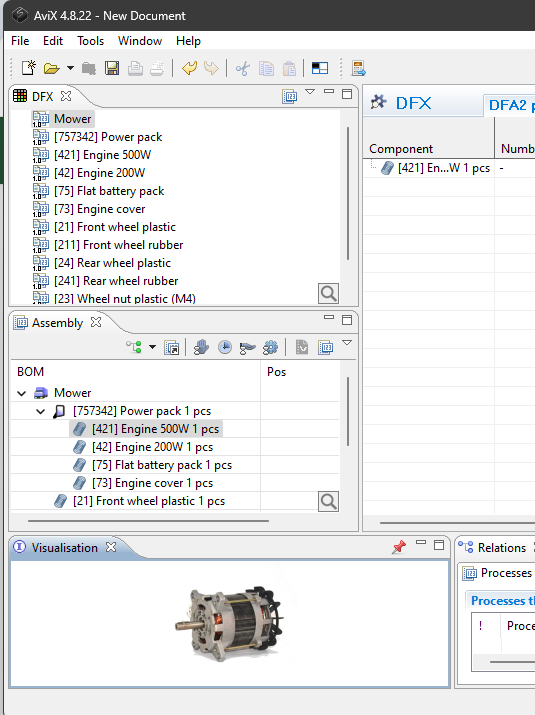Screen dimensions: 535x715
Task: Open the Assembly panel view menu triangle
Action: (347, 343)
